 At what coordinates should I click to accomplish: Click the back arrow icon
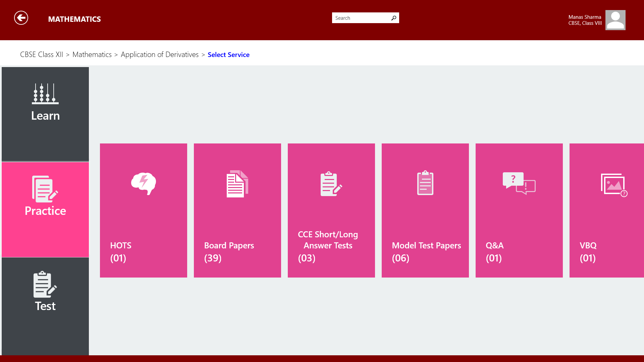21,18
